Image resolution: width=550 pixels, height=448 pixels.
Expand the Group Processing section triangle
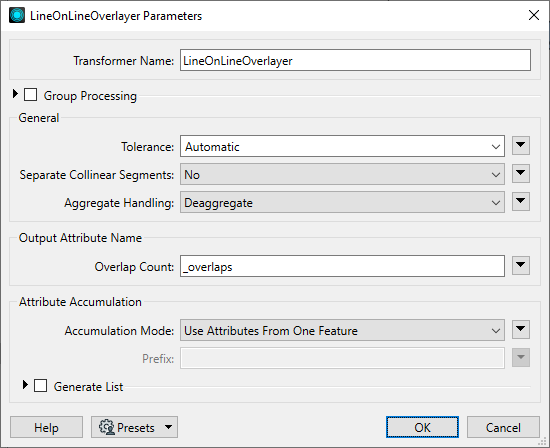tap(15, 94)
